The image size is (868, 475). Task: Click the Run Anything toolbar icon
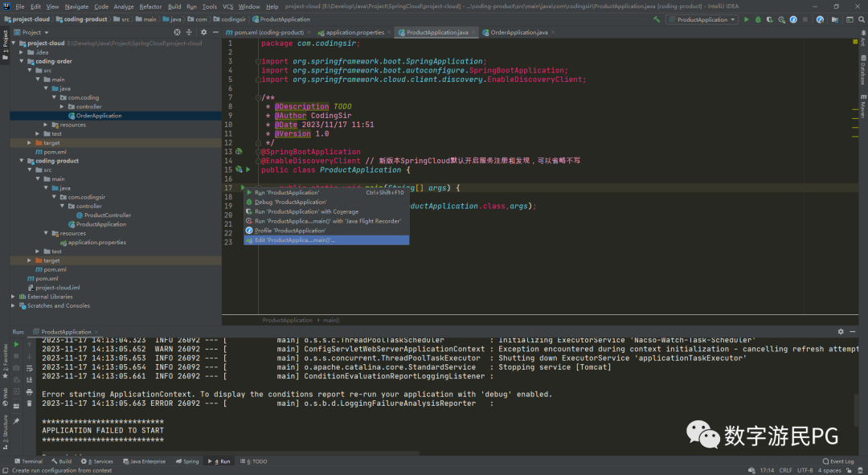click(x=850, y=19)
